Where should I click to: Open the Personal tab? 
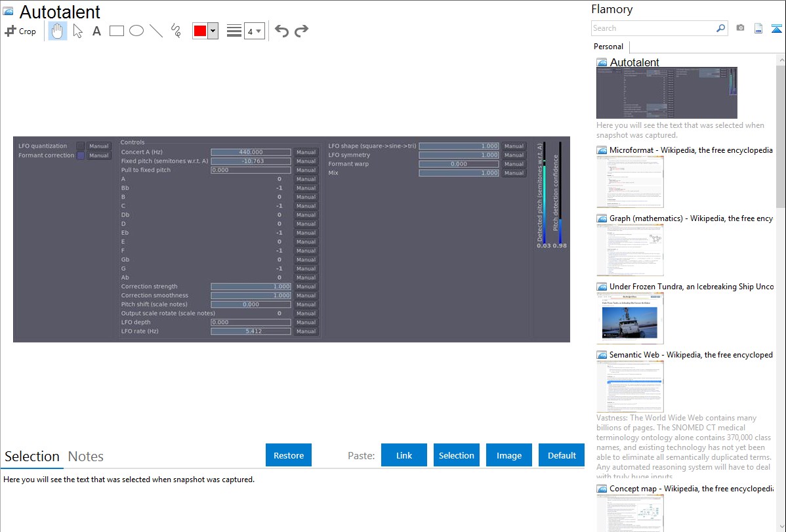click(609, 47)
